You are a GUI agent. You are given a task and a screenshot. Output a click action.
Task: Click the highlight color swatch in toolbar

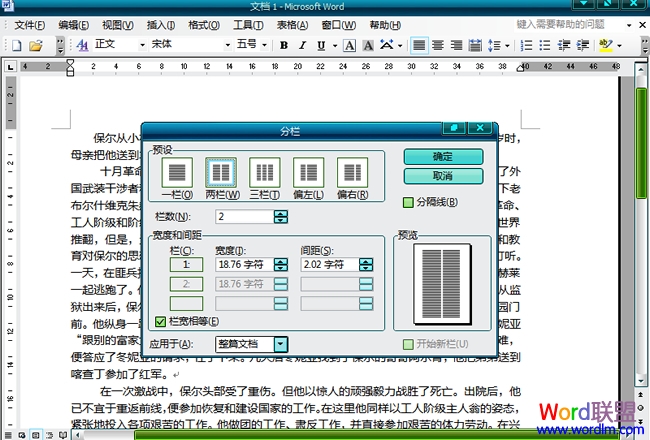606,45
